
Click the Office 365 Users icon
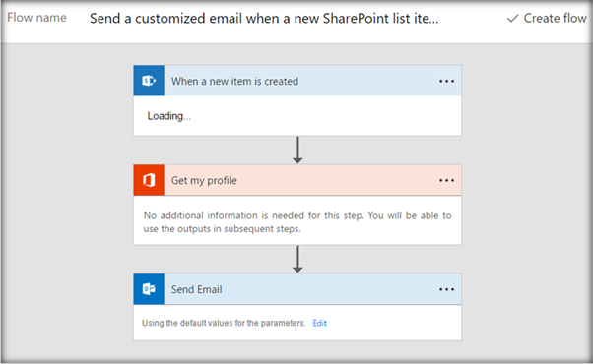(149, 180)
